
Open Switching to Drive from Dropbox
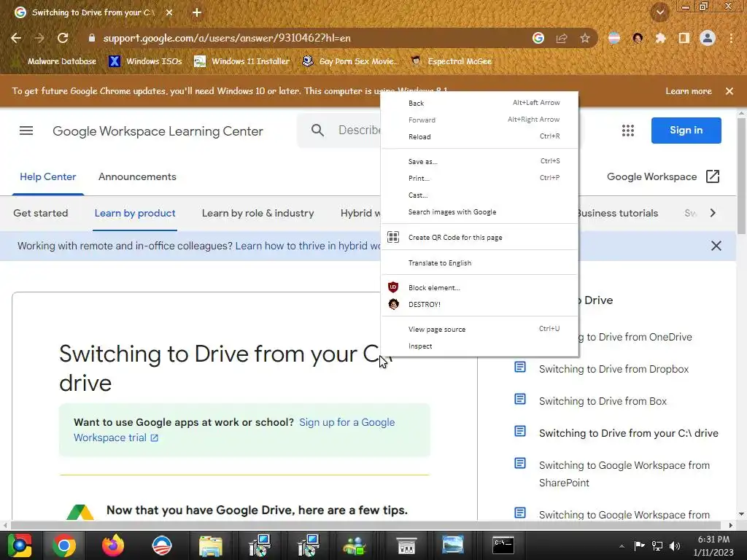point(614,369)
